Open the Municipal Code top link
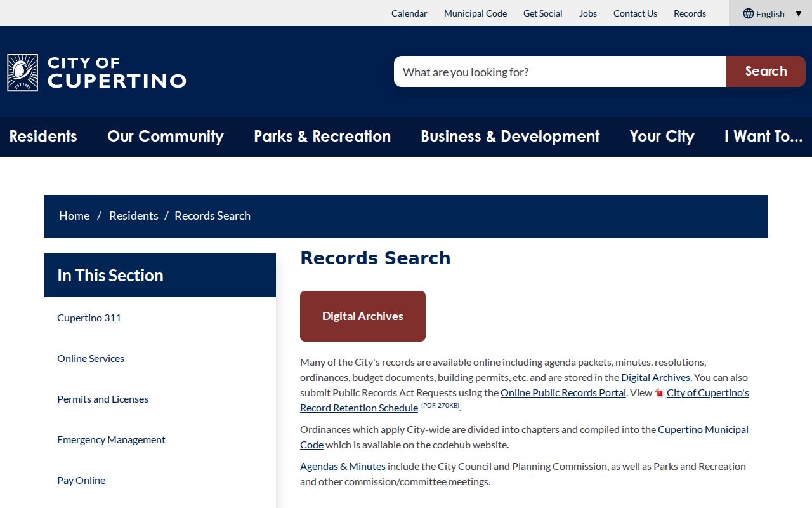 pos(475,13)
